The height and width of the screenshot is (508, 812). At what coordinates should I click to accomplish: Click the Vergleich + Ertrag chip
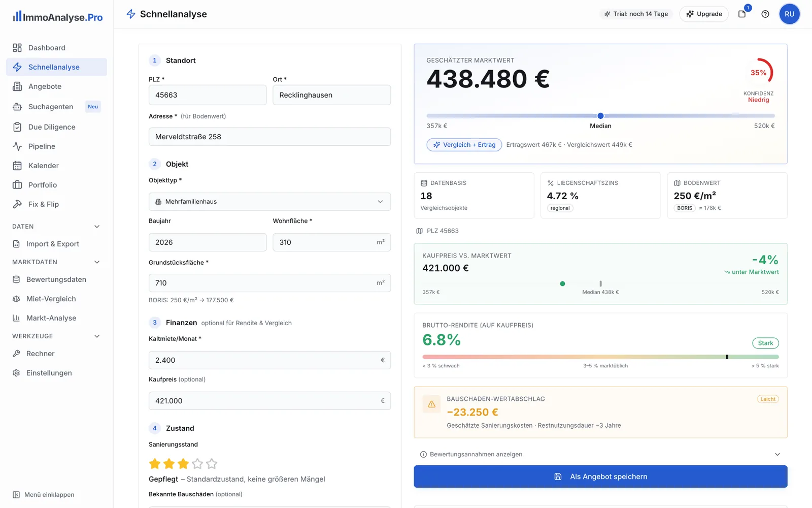click(x=464, y=145)
